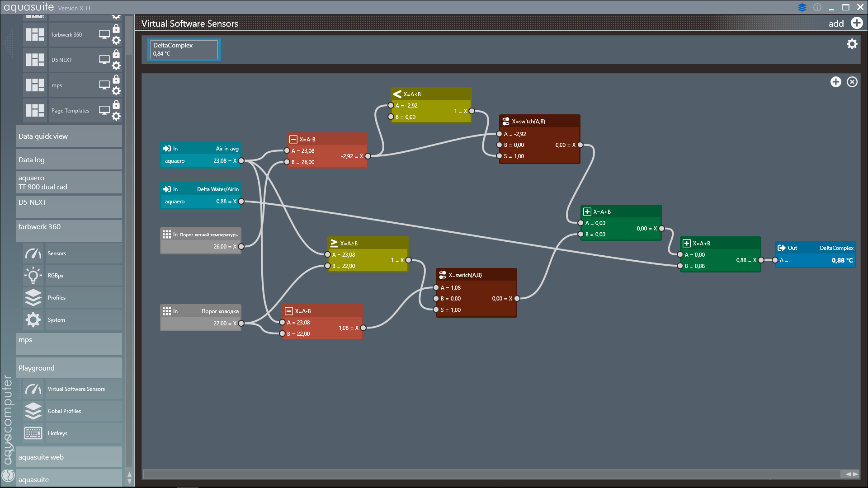Click the horizontal scrollbar of node canvas
The width and height of the screenshot is (868, 488).
pyautogui.click(x=491, y=474)
